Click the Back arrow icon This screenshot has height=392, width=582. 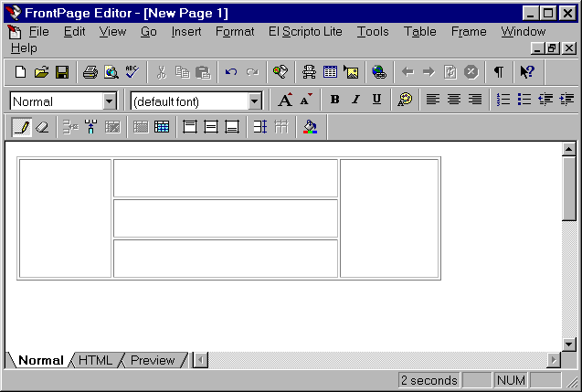tap(407, 71)
